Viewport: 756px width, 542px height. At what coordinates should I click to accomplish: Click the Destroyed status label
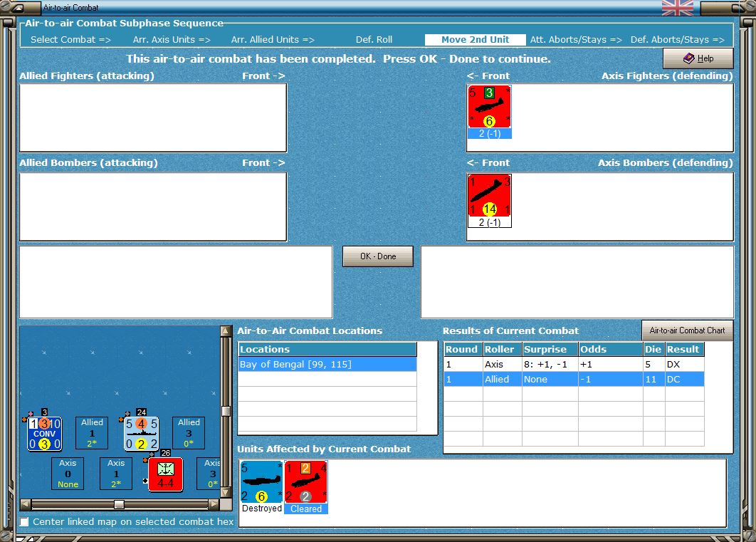[262, 509]
